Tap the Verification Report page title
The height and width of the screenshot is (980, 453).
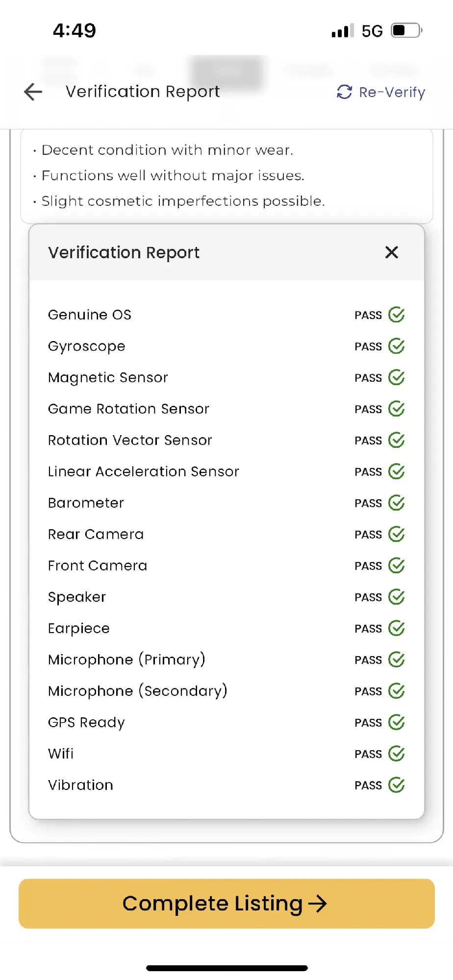click(143, 92)
